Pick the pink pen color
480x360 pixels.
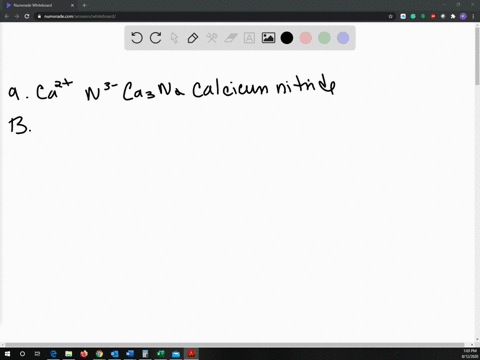tap(306, 38)
